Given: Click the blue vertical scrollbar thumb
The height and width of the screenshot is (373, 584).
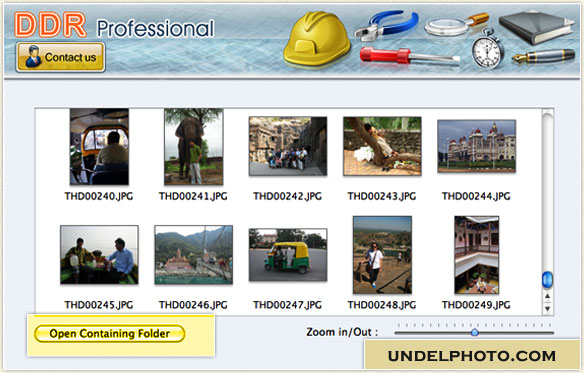Looking at the screenshot, I should (547, 280).
